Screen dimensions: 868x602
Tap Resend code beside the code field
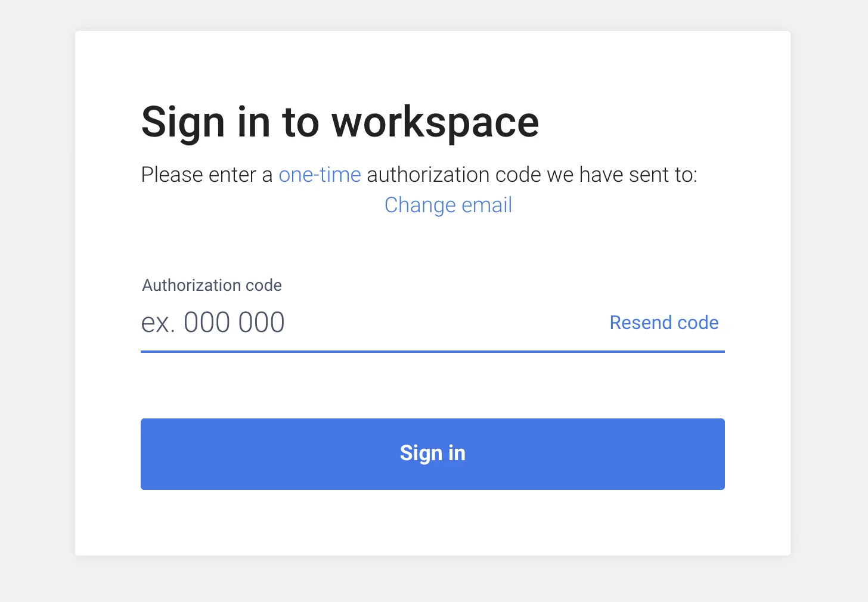(664, 322)
